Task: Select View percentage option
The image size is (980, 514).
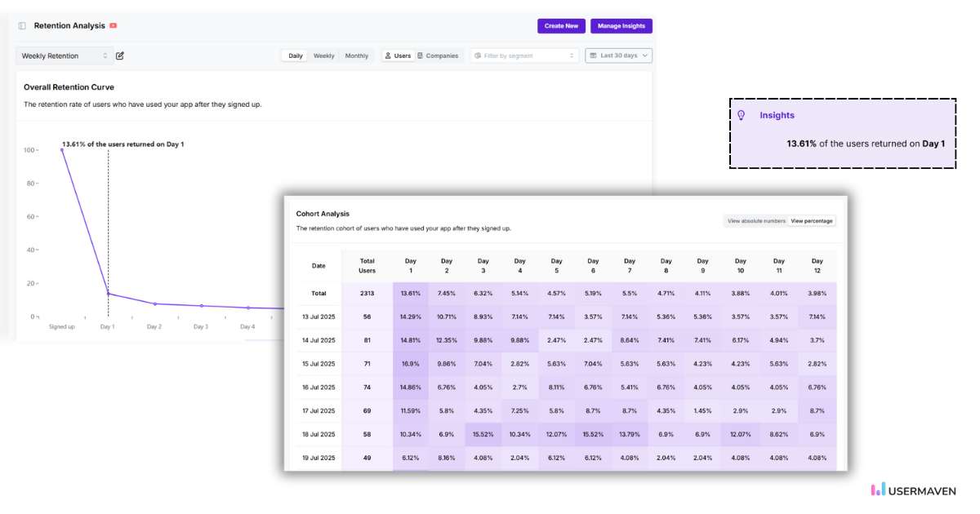Action: [812, 221]
